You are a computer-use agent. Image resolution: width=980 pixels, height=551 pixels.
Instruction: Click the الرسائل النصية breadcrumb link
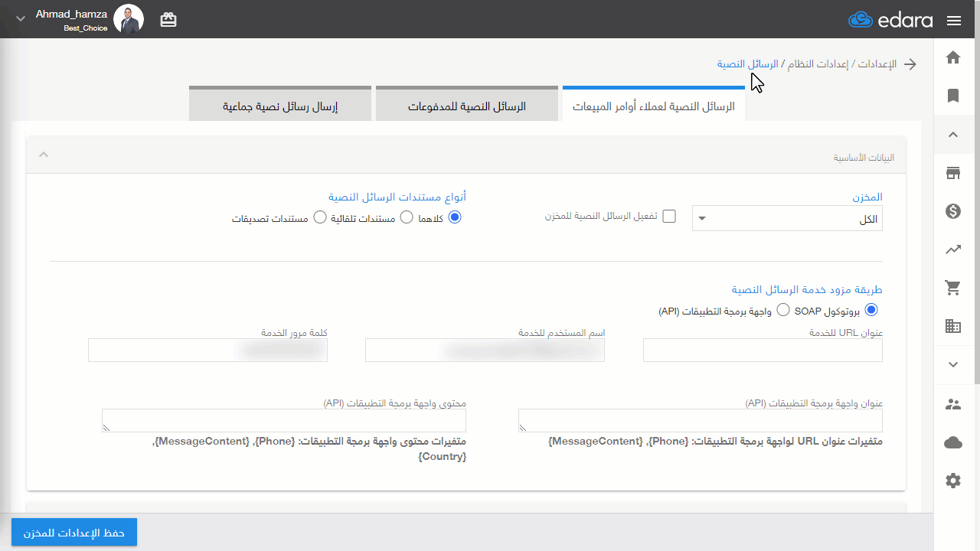pyautogui.click(x=747, y=64)
